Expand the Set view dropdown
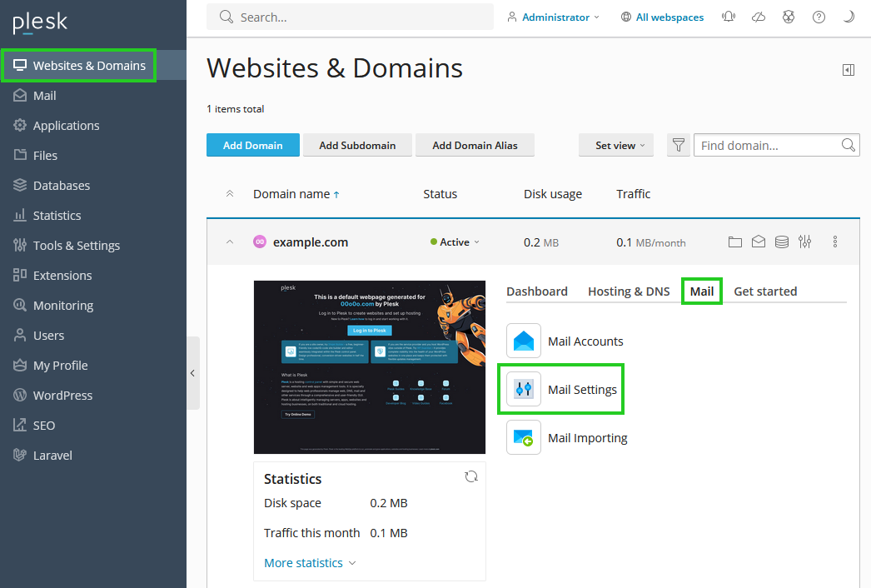Viewport: 871px width, 588px height. pyautogui.click(x=615, y=145)
